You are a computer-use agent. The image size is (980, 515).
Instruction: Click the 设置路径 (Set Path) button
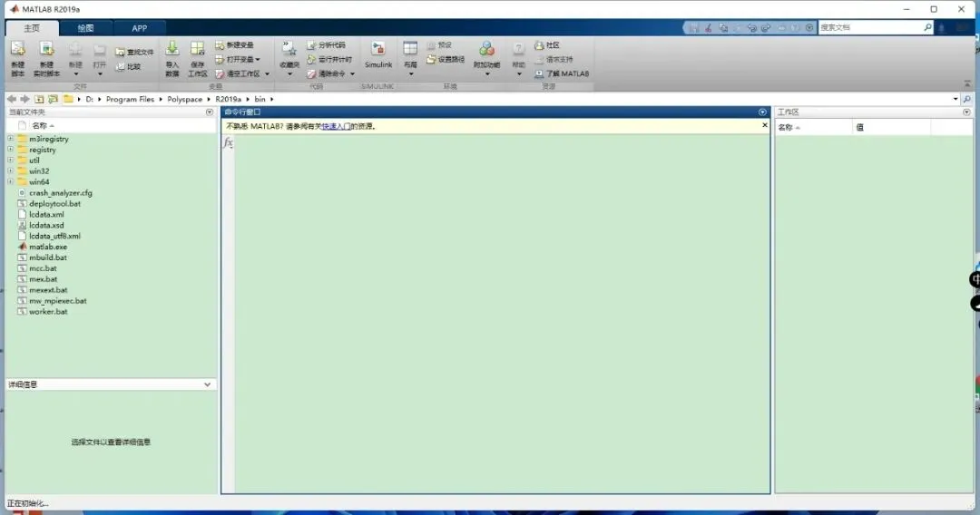[x=446, y=59]
